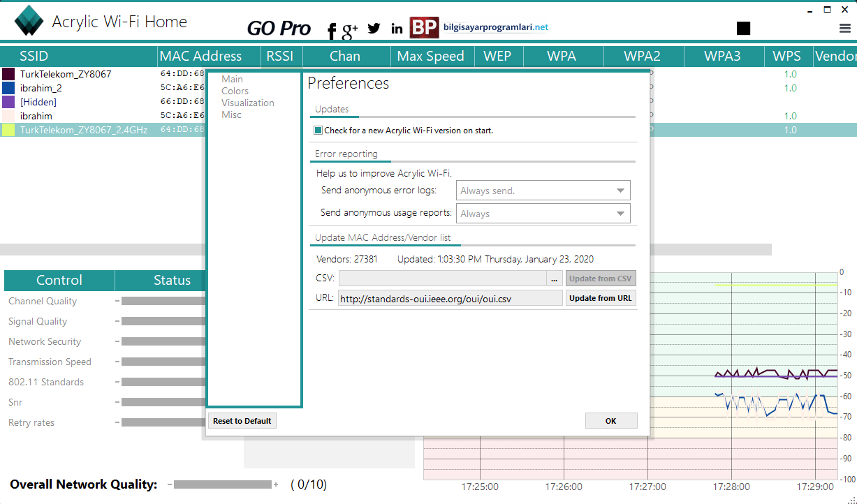Click the Channel Quality label
Viewport: 857px width, 504px height.
coord(43,301)
